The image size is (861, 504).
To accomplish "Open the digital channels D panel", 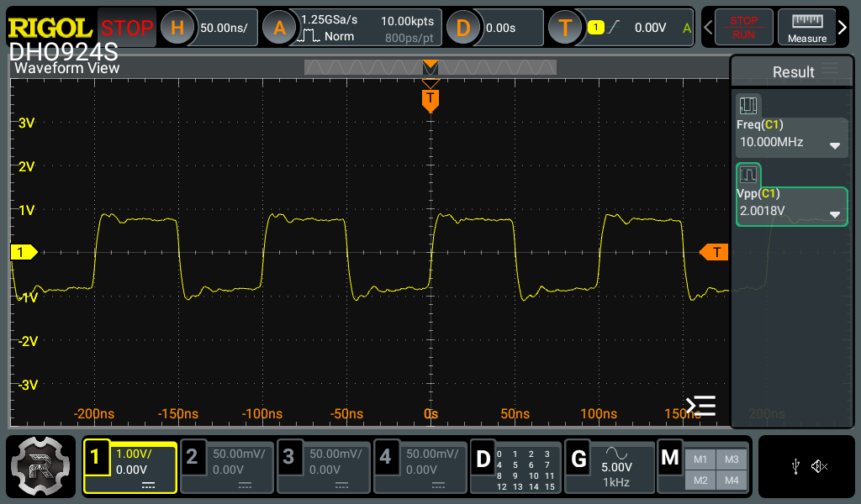I will pyautogui.click(x=515, y=467).
